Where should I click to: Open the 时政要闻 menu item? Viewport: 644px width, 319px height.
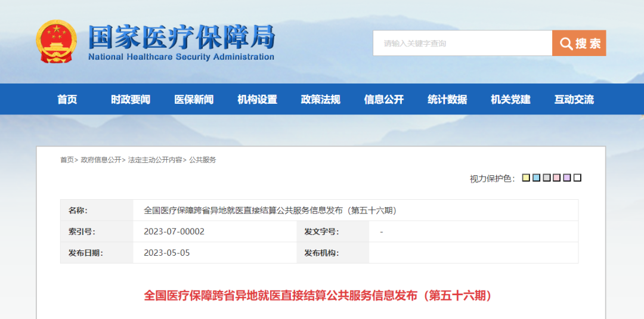131,100
